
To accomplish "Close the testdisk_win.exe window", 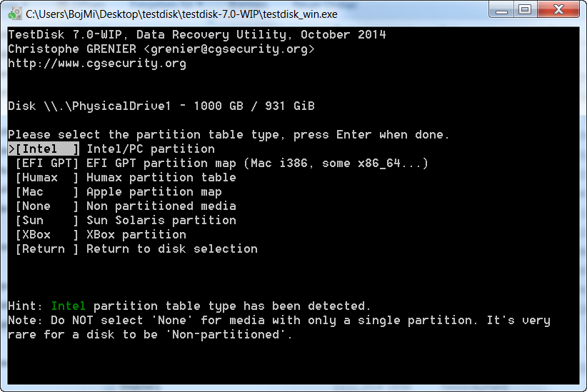I will click(x=558, y=10).
